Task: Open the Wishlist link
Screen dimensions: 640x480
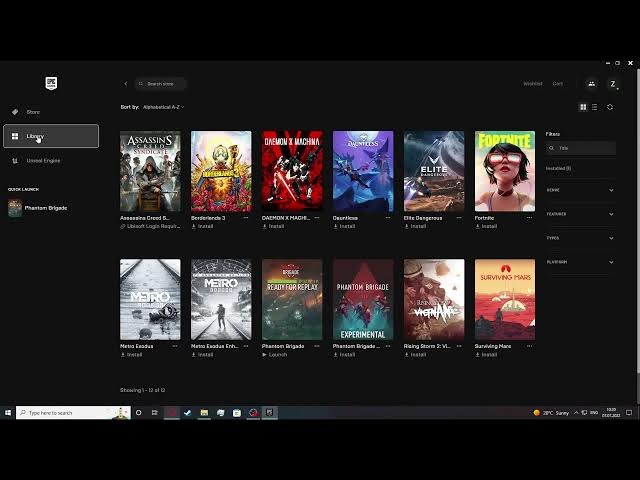Action: [x=533, y=84]
